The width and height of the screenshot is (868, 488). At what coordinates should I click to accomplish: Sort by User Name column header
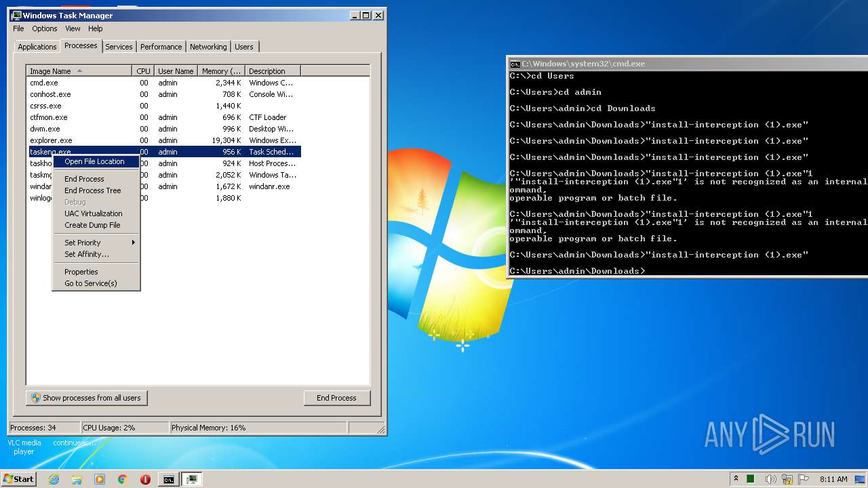coord(176,71)
